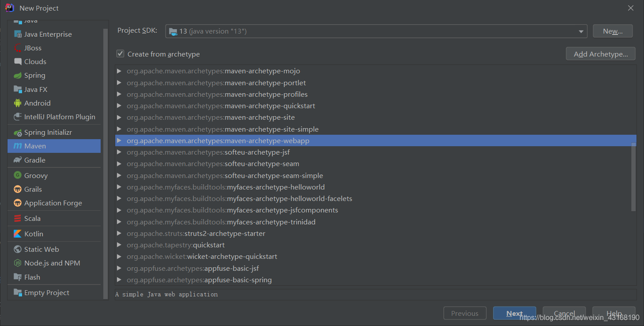Expand the maven-archetype-webapp node

click(119, 140)
